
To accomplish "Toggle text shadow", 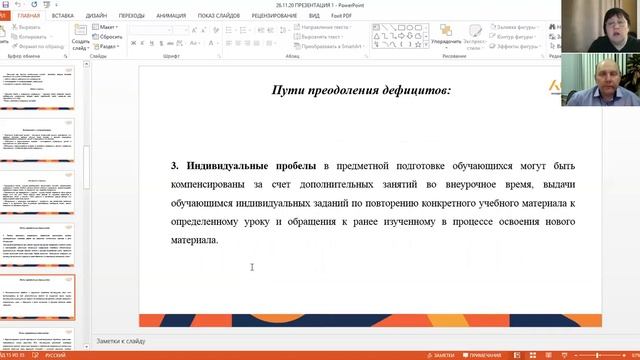I will click(x=161, y=43).
